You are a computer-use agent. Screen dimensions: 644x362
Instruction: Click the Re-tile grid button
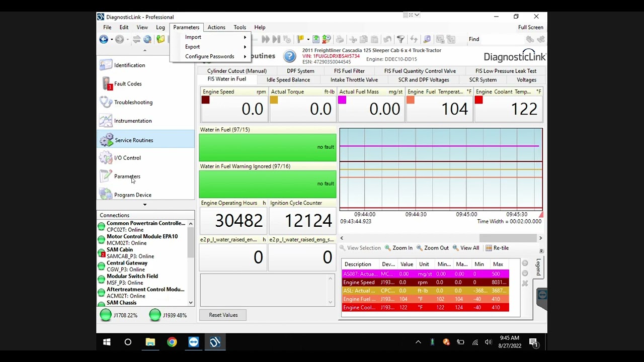(x=497, y=248)
